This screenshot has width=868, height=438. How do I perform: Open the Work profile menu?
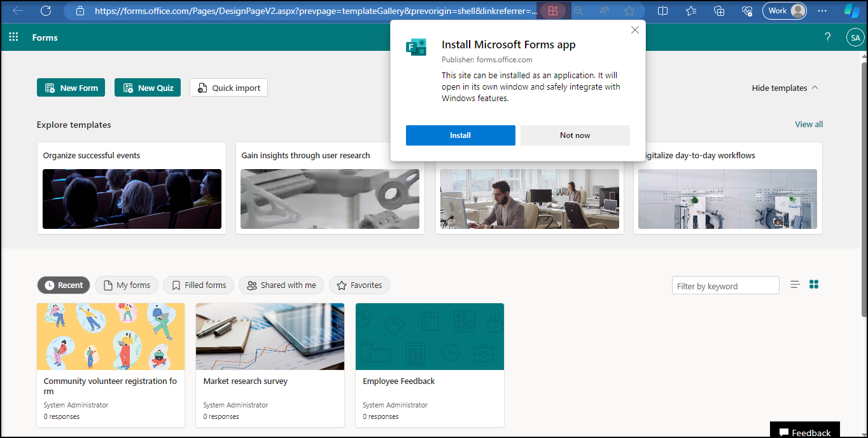(x=785, y=11)
